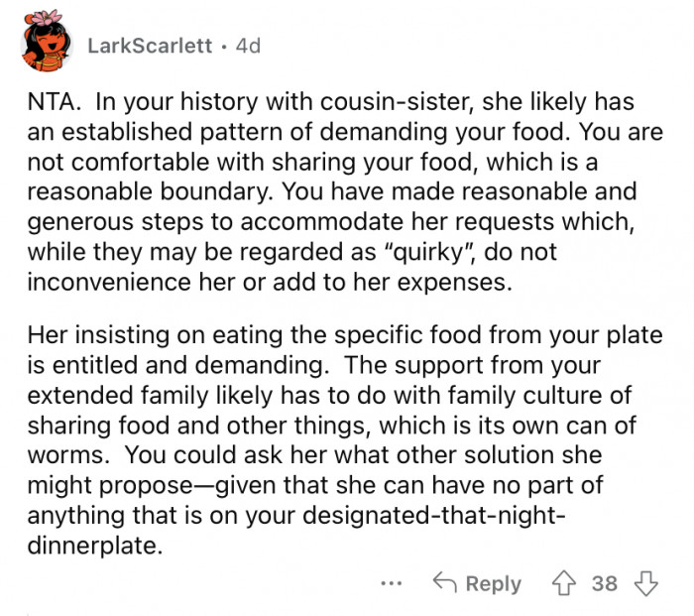Click the words "entitled and demanding"
The height and width of the screenshot is (616, 694).
188,365
